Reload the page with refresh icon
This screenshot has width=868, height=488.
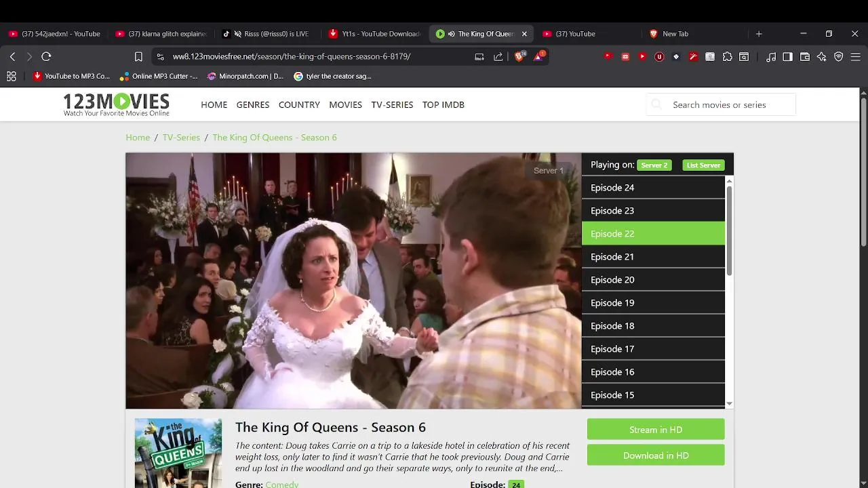[46, 57]
